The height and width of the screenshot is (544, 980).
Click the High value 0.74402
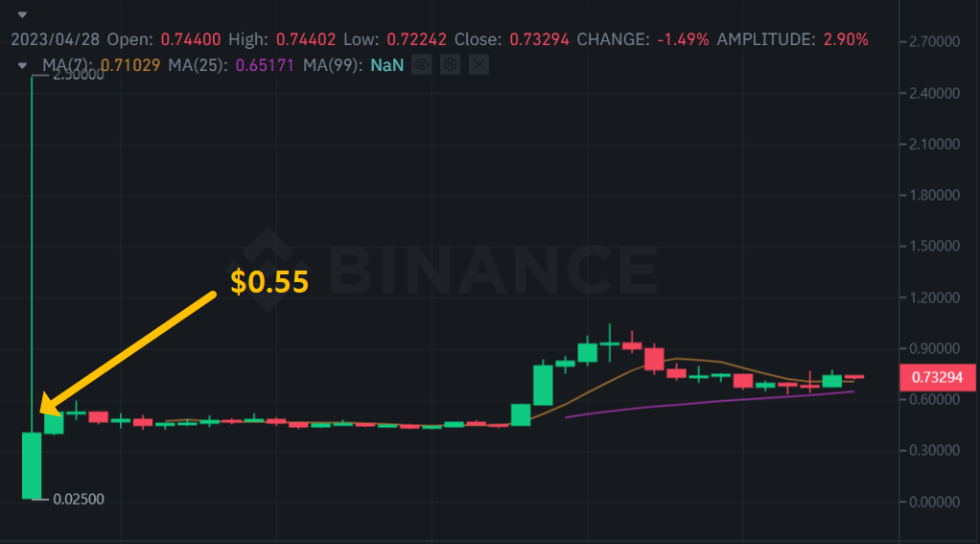pos(306,39)
